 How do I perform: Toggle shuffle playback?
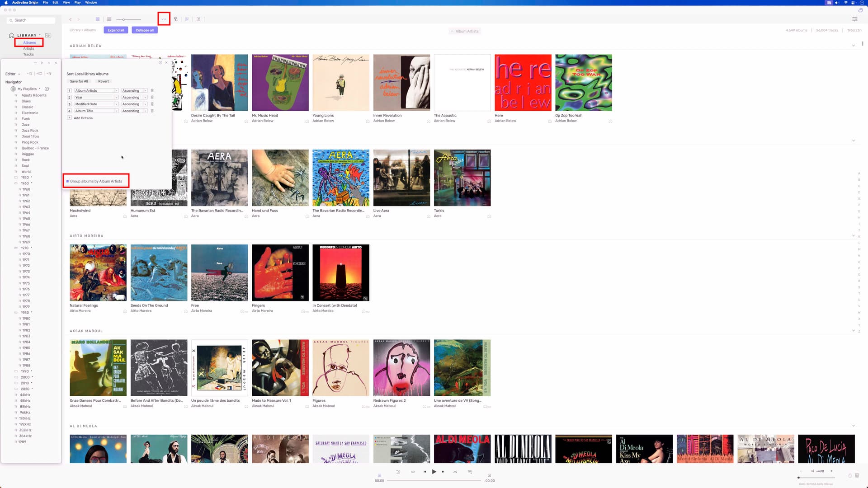click(x=455, y=472)
